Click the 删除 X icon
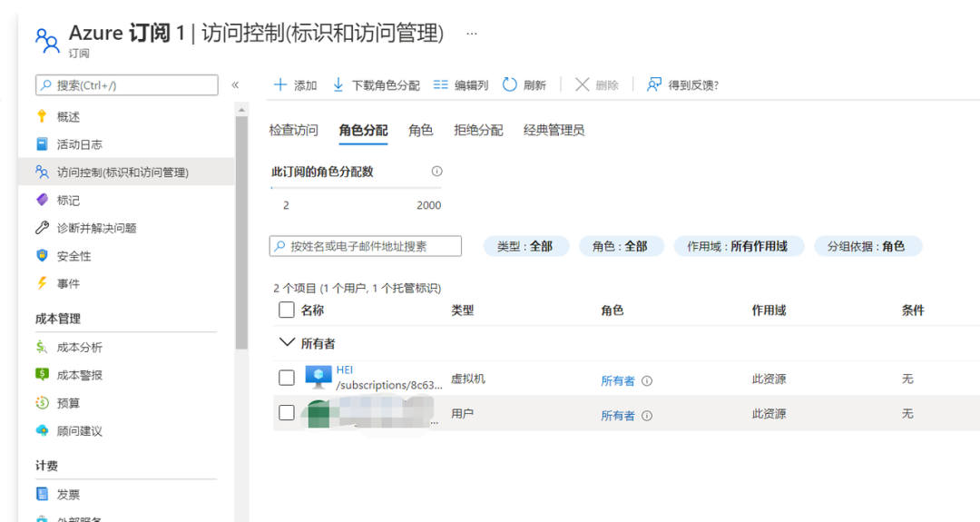Screen dimensions: 980x522 coord(582,84)
